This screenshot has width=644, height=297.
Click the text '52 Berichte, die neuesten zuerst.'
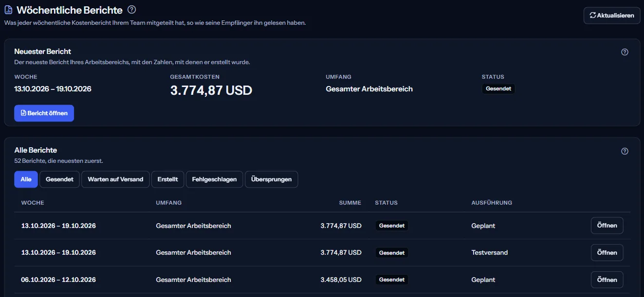(59, 161)
